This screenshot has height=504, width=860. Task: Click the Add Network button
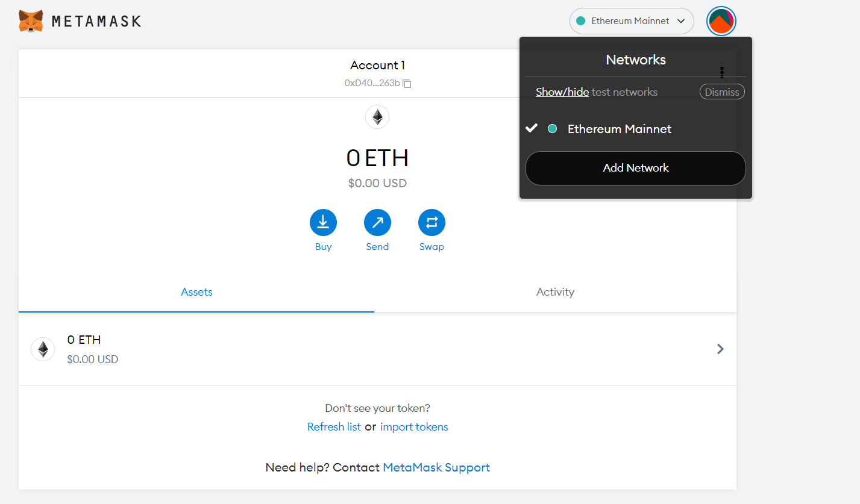pos(635,168)
